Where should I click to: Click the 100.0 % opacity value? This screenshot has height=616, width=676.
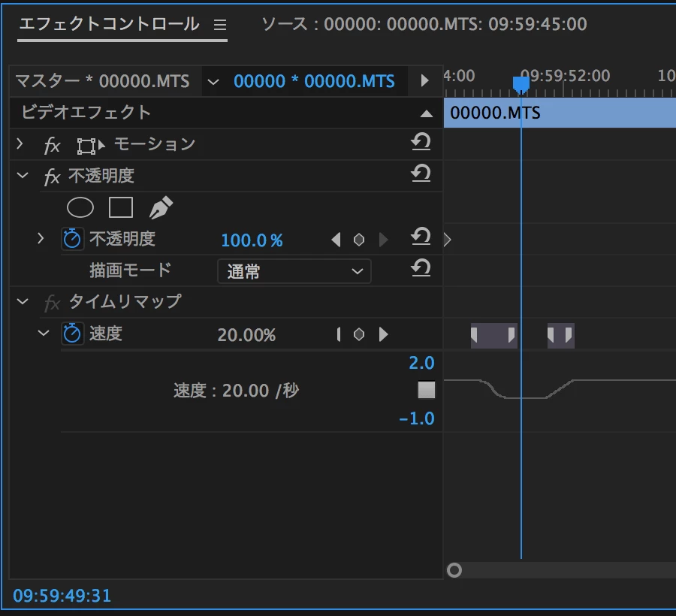point(252,240)
